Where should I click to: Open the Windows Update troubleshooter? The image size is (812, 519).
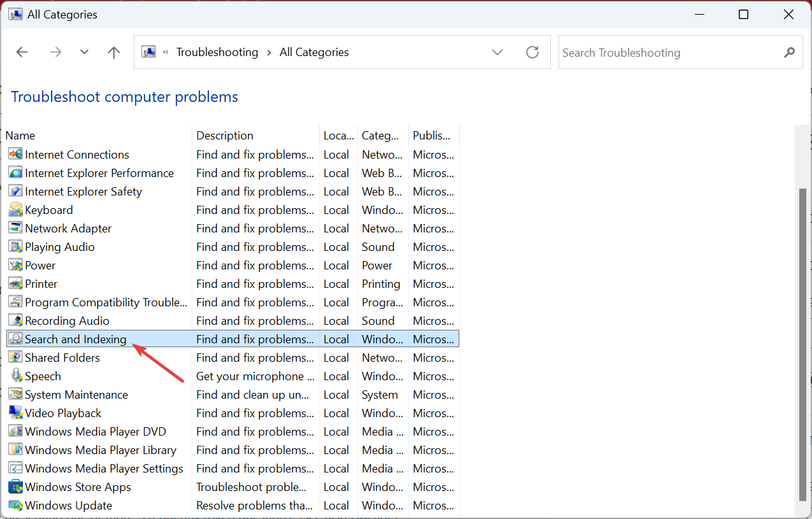point(68,505)
